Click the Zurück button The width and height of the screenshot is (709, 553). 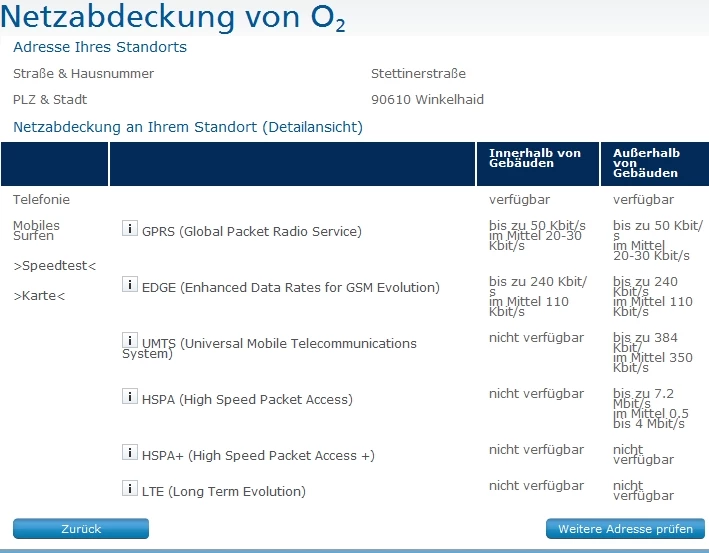(81, 529)
